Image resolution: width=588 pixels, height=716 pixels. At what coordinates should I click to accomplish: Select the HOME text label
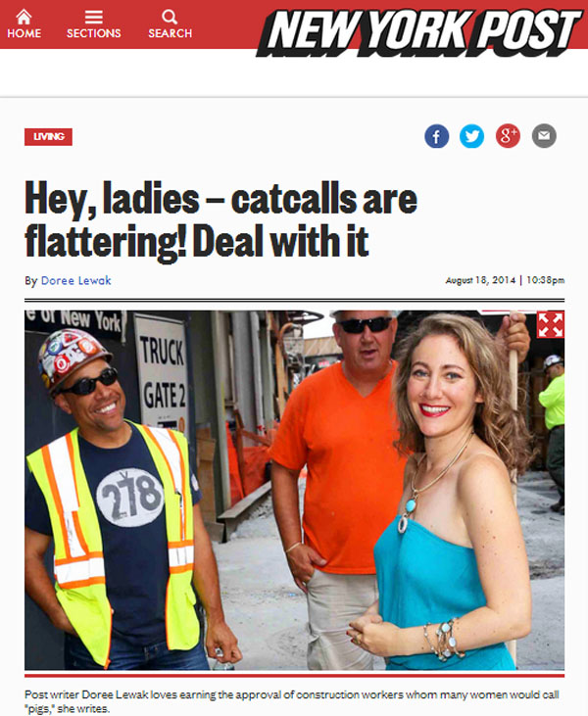pyautogui.click(x=24, y=33)
